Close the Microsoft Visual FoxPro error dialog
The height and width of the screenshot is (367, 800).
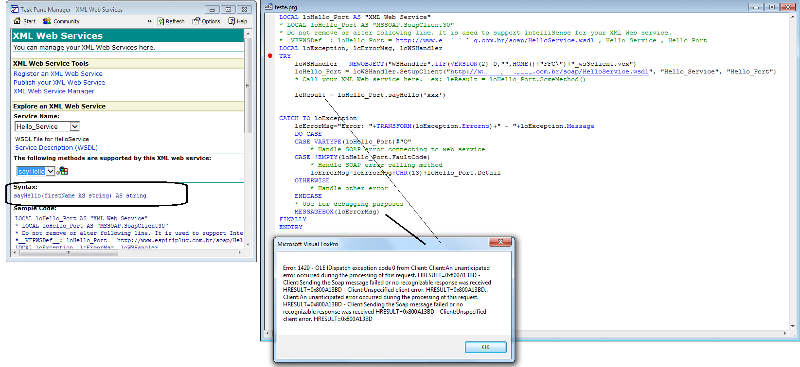501,242
